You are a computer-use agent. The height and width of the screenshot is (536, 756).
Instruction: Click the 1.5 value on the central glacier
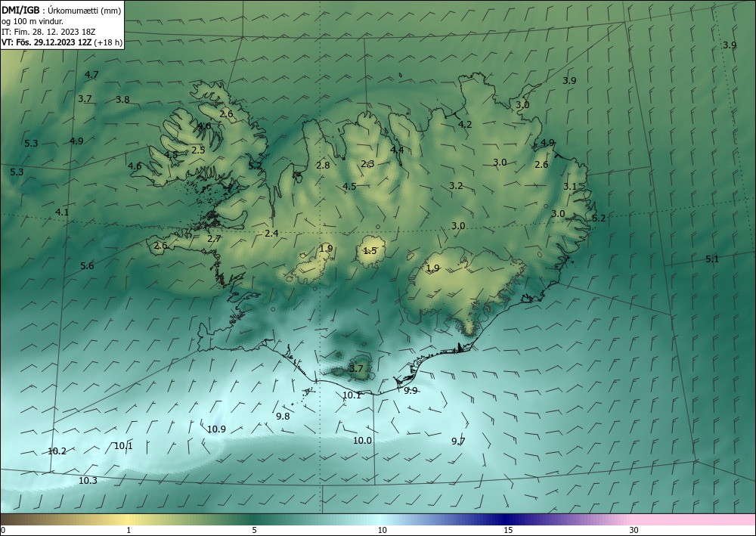(370, 251)
